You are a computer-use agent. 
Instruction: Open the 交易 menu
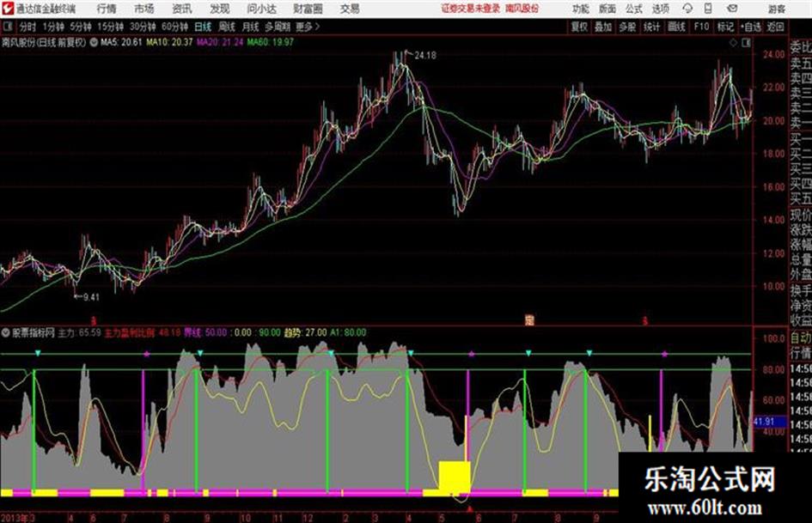click(350, 9)
